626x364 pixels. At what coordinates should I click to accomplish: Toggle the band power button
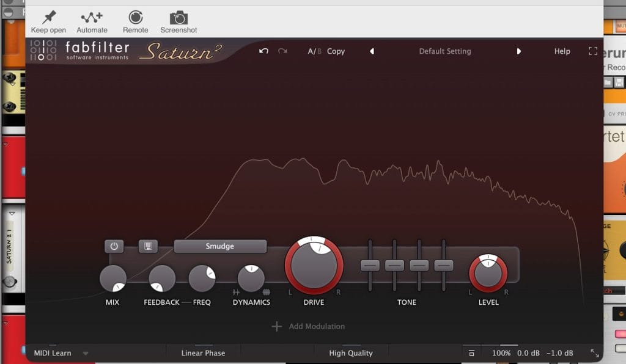(114, 246)
